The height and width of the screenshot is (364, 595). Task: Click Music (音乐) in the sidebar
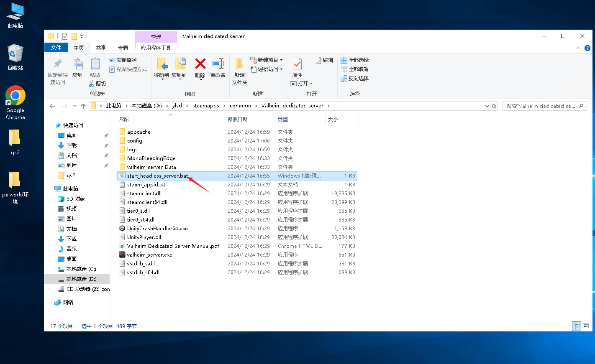[72, 249]
